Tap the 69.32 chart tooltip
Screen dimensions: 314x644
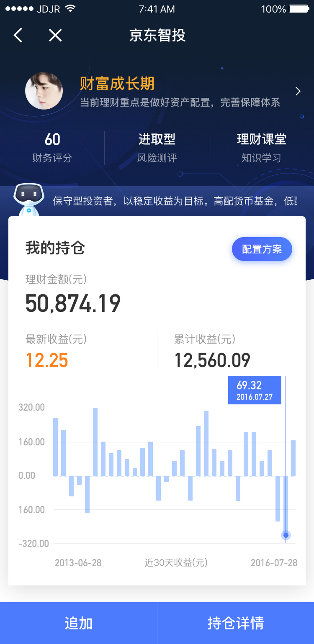click(x=255, y=390)
